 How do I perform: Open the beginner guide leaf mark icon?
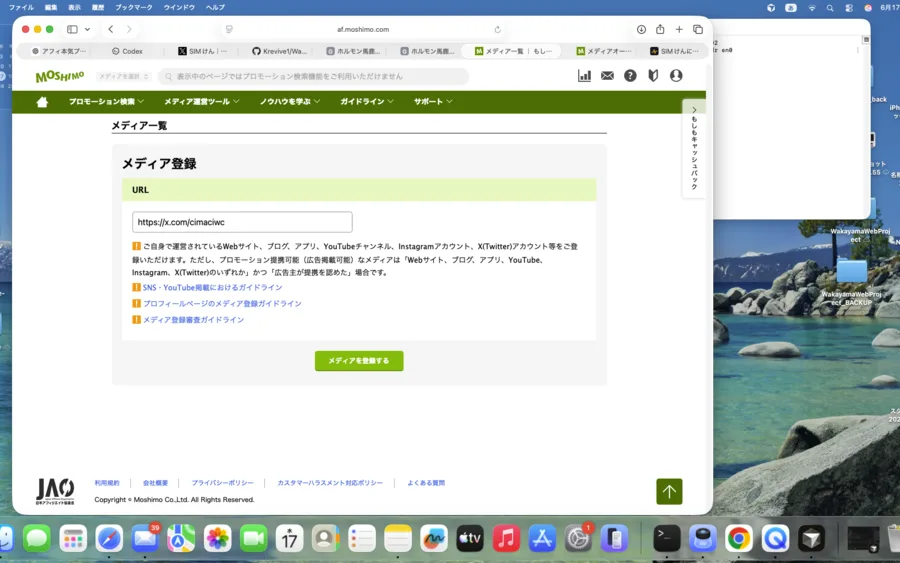tap(653, 76)
